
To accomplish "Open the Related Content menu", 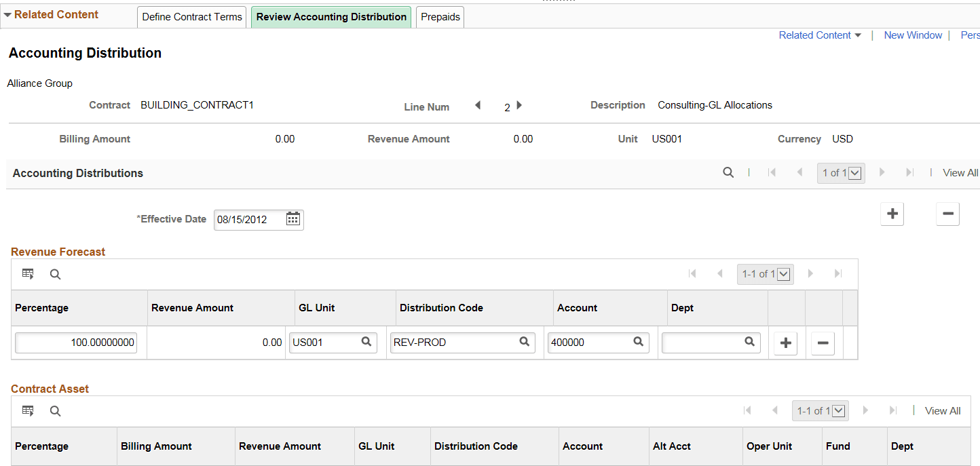I will (x=820, y=35).
